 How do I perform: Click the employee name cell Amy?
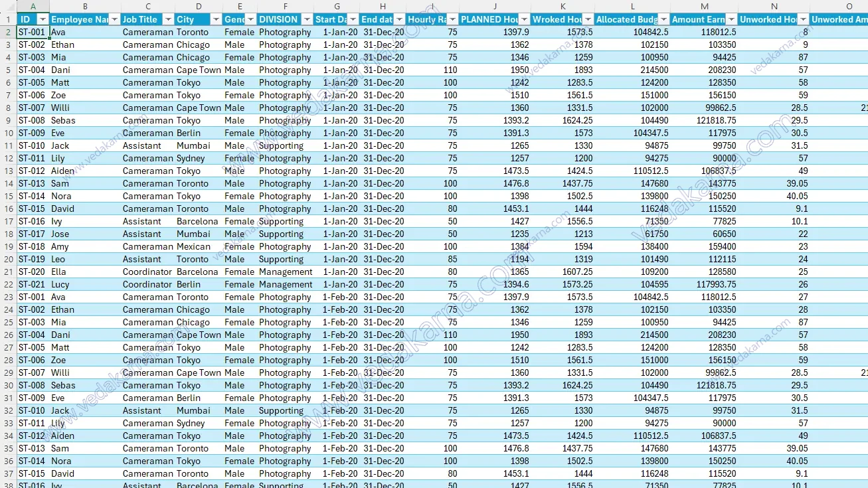tap(86, 246)
